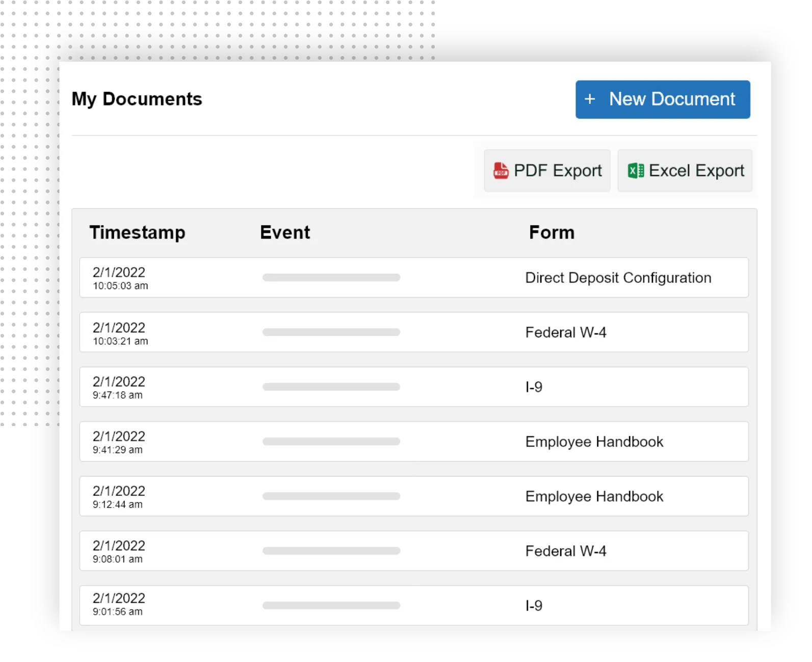Screen dimensions: 812x662
Task: Open the Federal W-4 row at 10:03:21 am
Action: [x=414, y=332]
